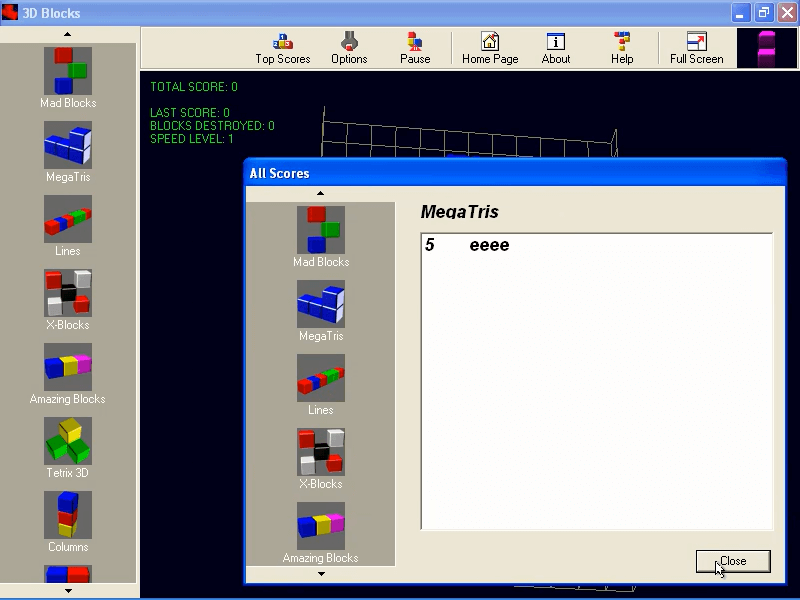
Task: Open the Options toolbar icon
Action: click(x=349, y=48)
